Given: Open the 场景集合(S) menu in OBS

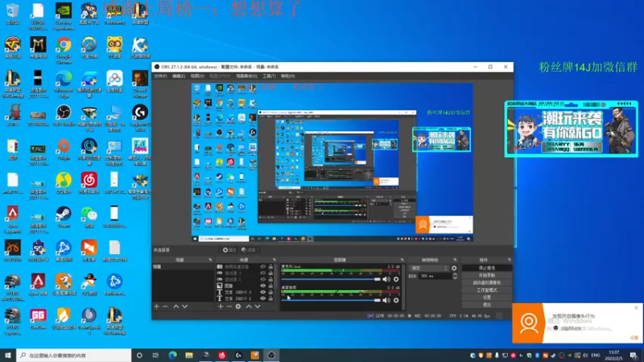Looking at the screenshot, I should coord(246,76).
